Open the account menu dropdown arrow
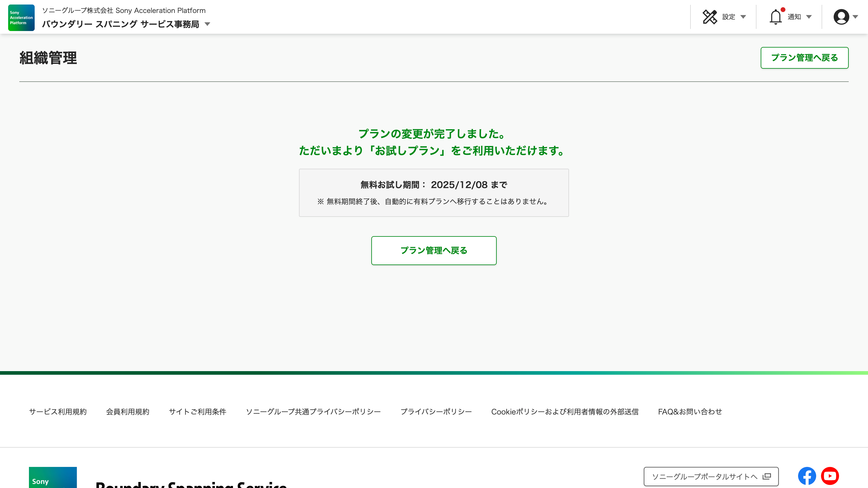Screen dimensions: 868x488 pos(855,17)
